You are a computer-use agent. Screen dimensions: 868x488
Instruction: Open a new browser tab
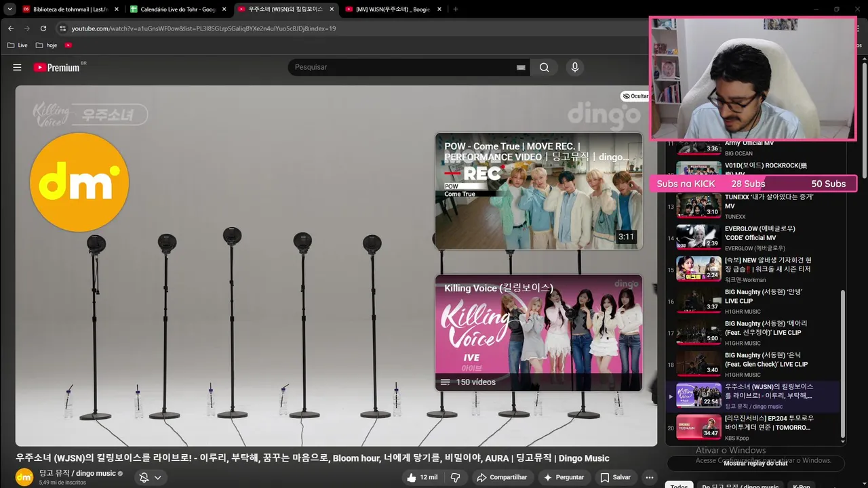pos(455,9)
